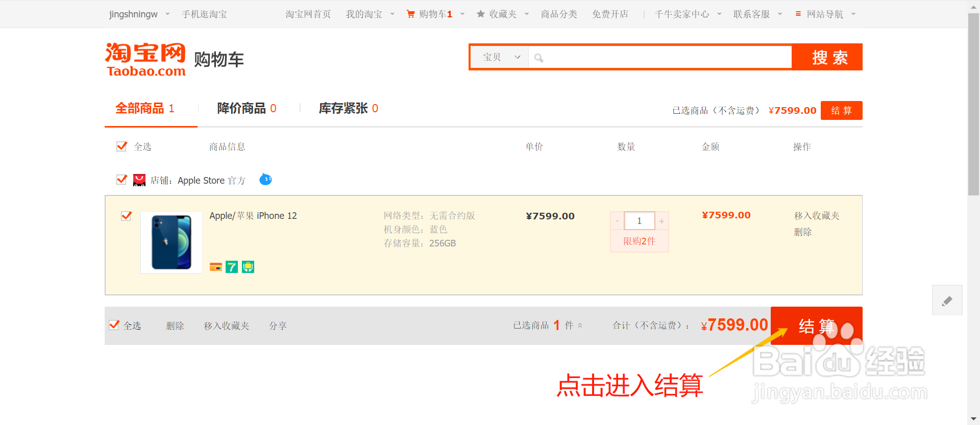Toggle the Apple Store shop checkbox
The width and height of the screenshot is (980, 425).
click(x=121, y=180)
